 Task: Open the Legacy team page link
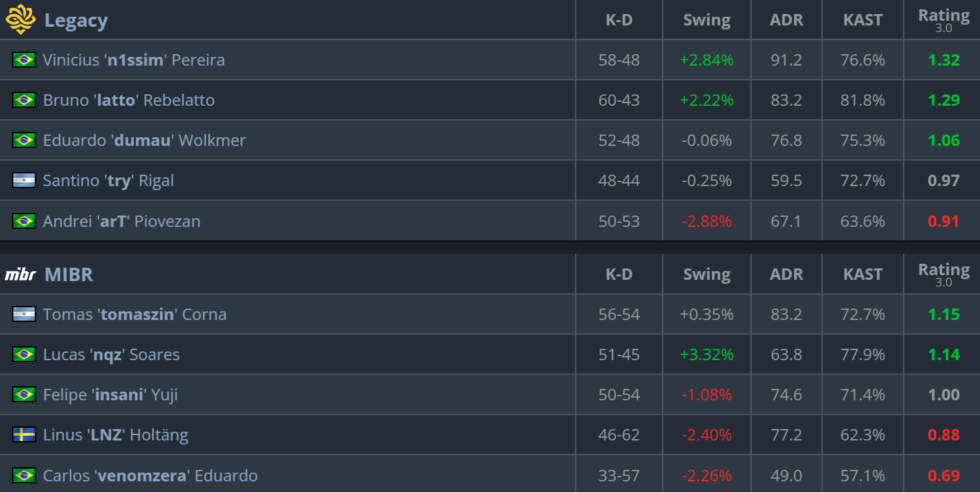pyautogui.click(x=76, y=20)
